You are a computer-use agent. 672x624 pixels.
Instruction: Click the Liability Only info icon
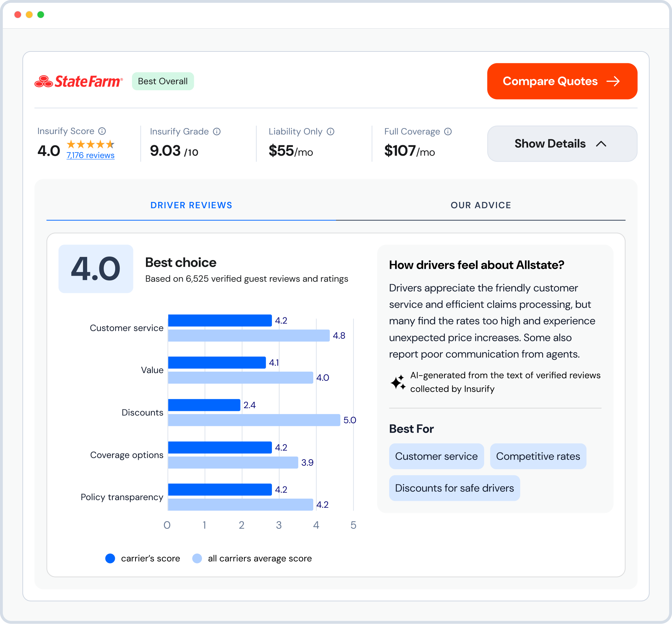330,131
